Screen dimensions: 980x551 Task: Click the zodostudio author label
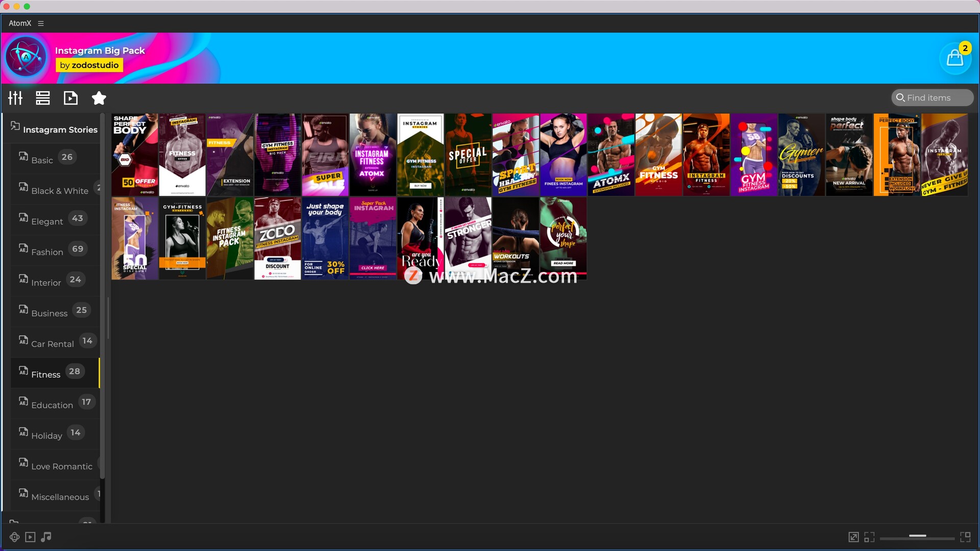[89, 65]
